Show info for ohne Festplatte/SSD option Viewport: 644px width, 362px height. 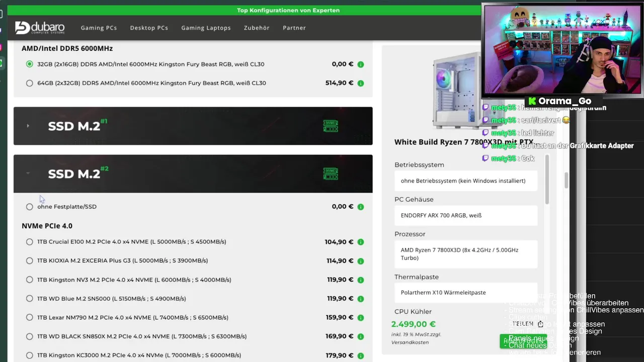361,207
